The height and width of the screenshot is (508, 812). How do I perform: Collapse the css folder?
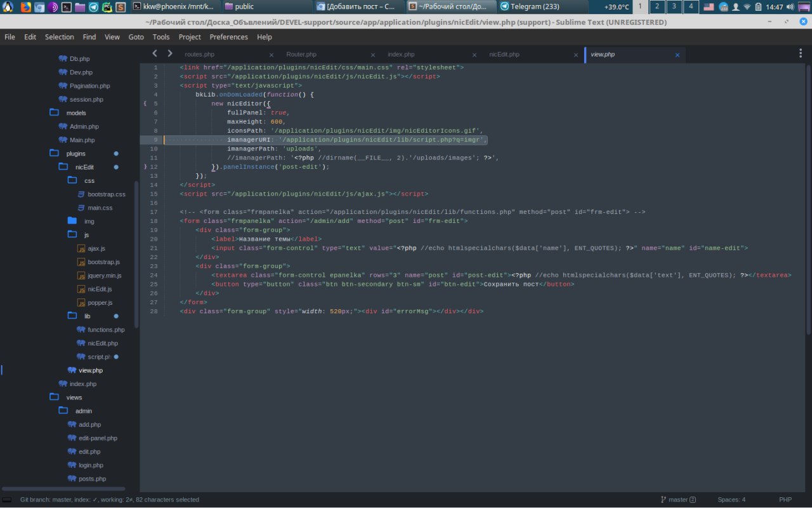[72, 181]
